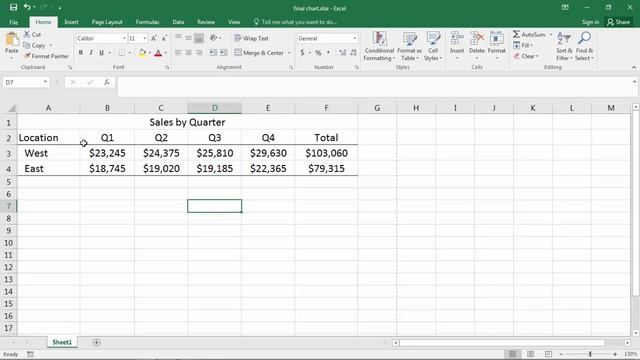This screenshot has height=360, width=640.
Task: Click the Insert Function fx icon
Action: pyautogui.click(x=107, y=82)
